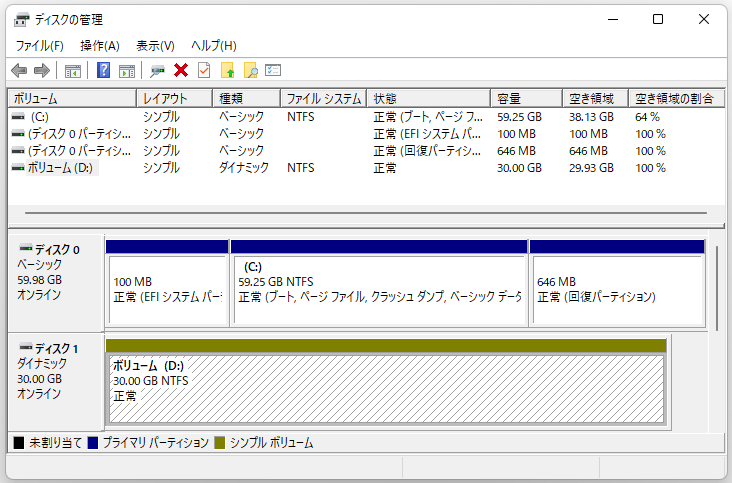
Task: Click the red X delete icon
Action: click(181, 70)
